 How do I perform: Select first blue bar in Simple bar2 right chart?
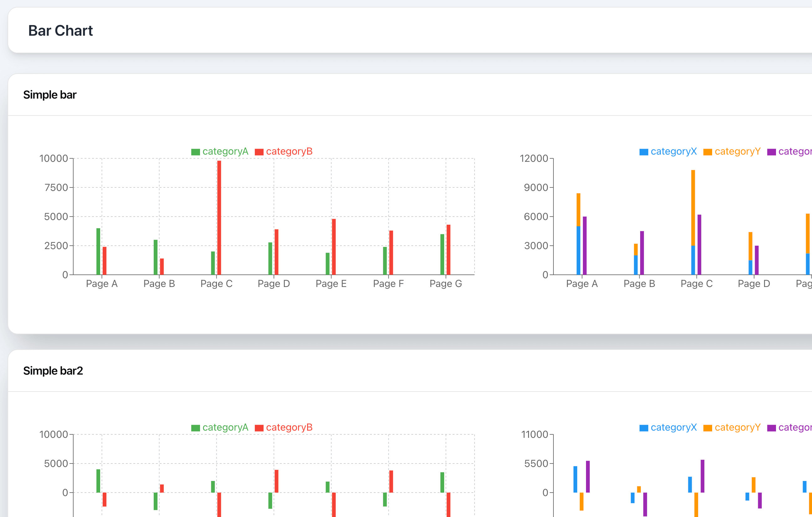(575, 479)
